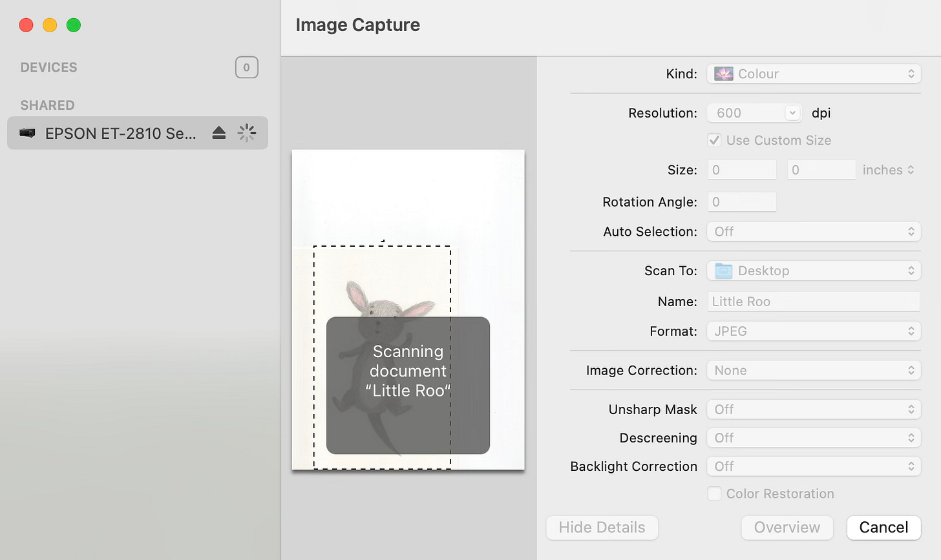Viewport: 941px width, 560px height.
Task: Click the Desktop folder icon in Scan To
Action: tap(724, 271)
